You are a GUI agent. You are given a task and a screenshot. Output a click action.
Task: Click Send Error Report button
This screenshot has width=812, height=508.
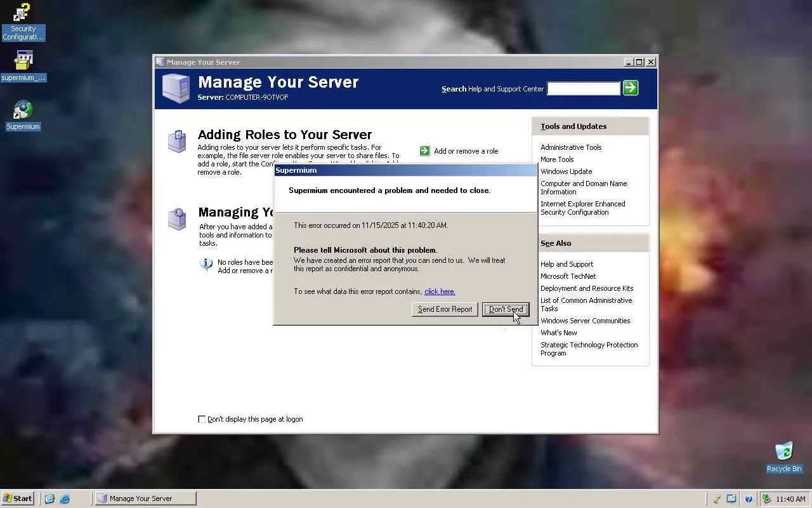(445, 309)
